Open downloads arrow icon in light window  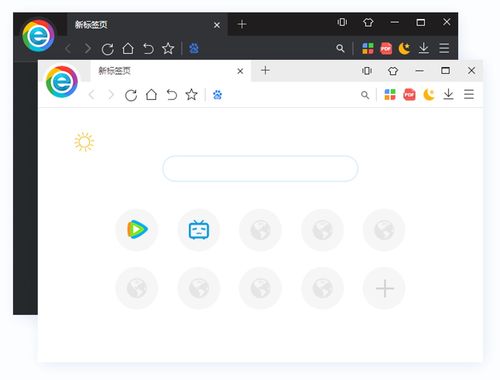[448, 94]
